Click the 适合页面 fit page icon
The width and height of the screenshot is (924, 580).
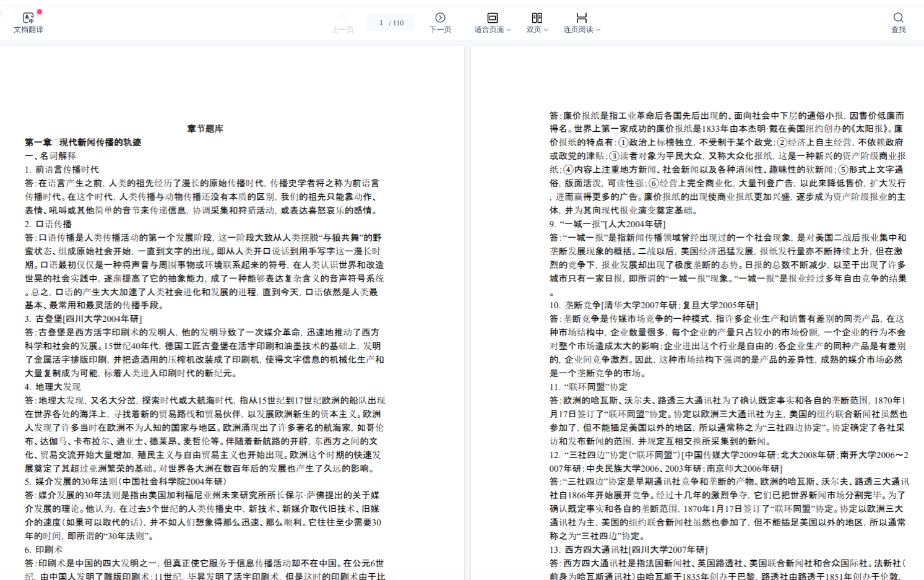pyautogui.click(x=492, y=17)
